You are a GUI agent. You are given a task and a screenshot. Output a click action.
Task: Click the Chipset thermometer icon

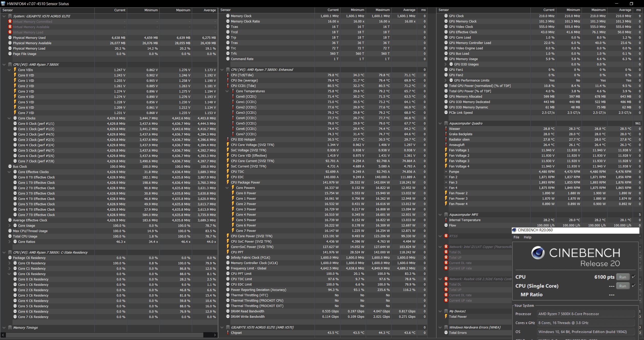(x=228, y=333)
